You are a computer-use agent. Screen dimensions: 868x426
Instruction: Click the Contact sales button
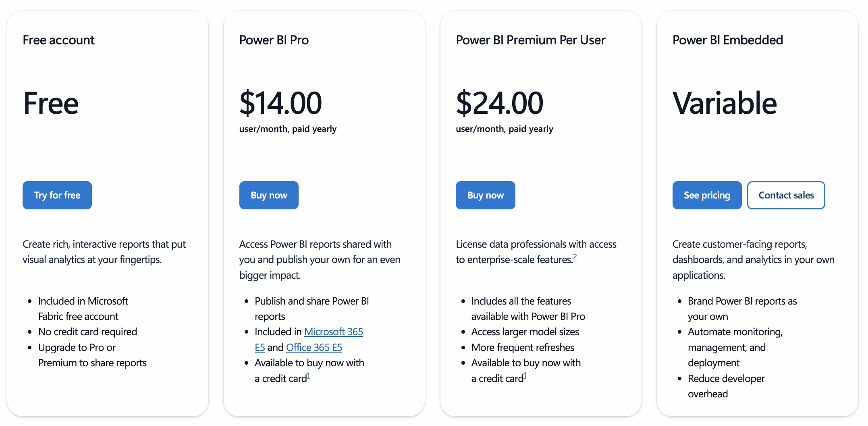pyautogui.click(x=786, y=195)
